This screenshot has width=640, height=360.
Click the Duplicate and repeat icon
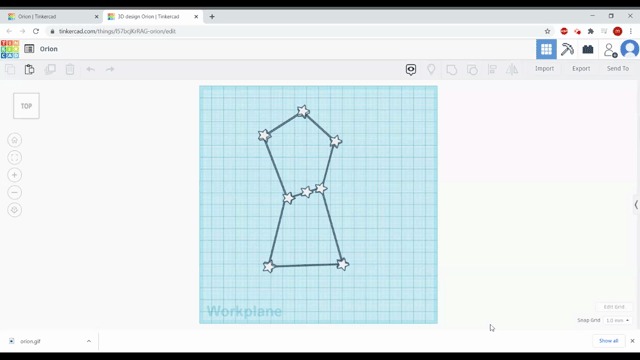coord(50,69)
